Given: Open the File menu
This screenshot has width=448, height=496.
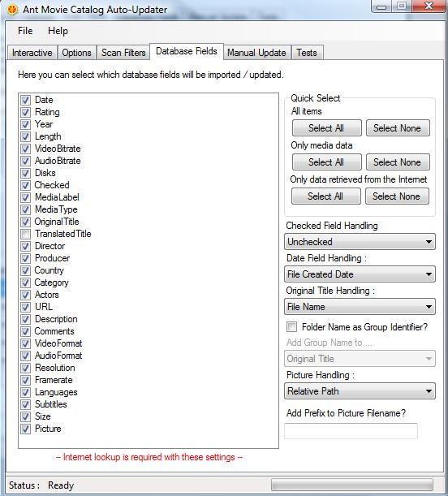Looking at the screenshot, I should (x=25, y=31).
